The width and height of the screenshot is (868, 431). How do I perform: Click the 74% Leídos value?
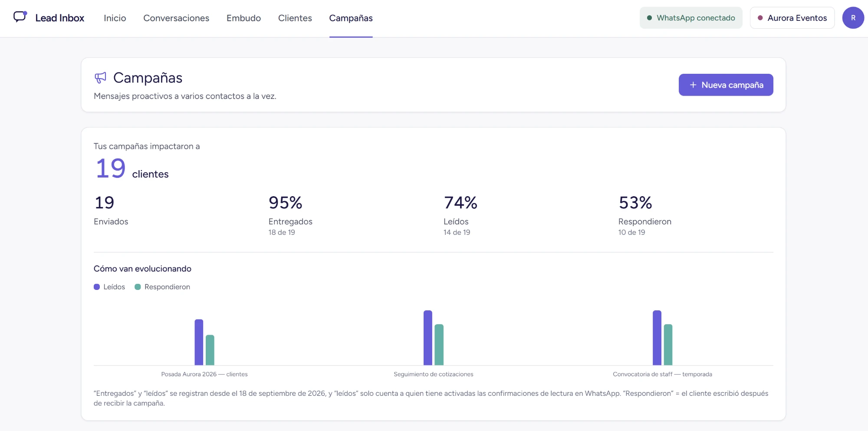click(x=460, y=203)
